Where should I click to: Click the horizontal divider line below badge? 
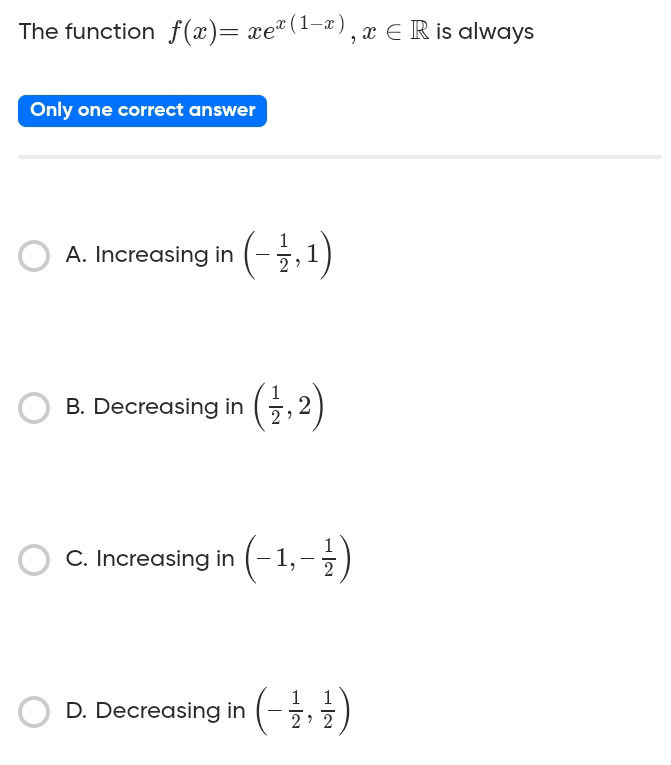[340, 157]
